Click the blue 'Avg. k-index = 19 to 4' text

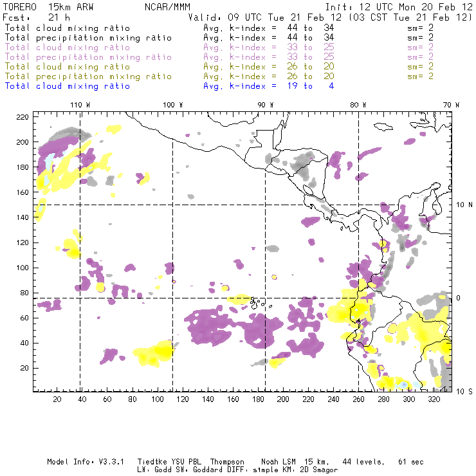[x=269, y=86]
